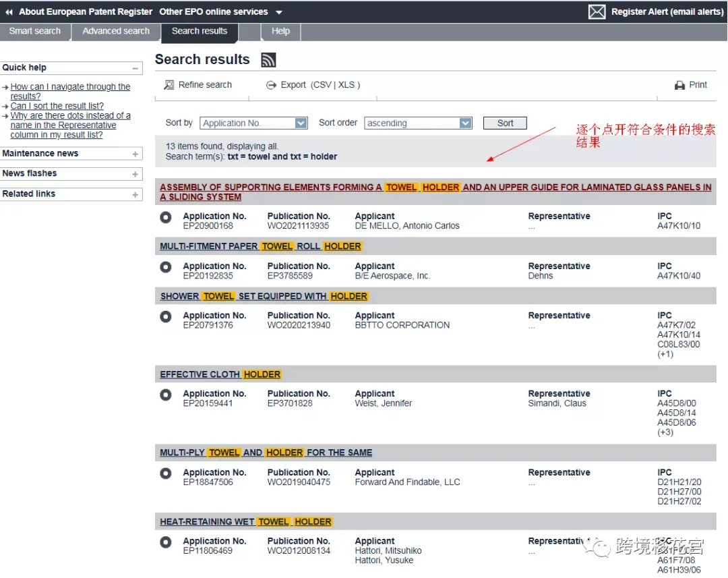This screenshot has width=728, height=578.
Task: Select radio button for EP20159441 result
Action: (x=166, y=395)
